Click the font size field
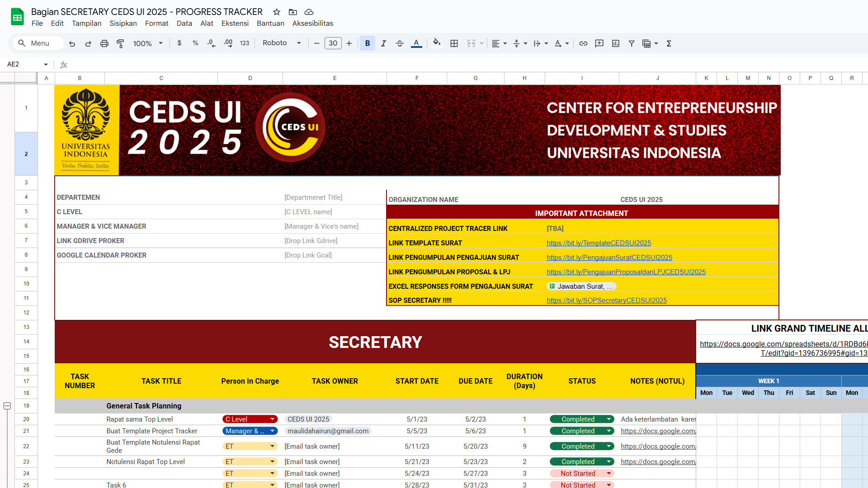 [x=333, y=43]
